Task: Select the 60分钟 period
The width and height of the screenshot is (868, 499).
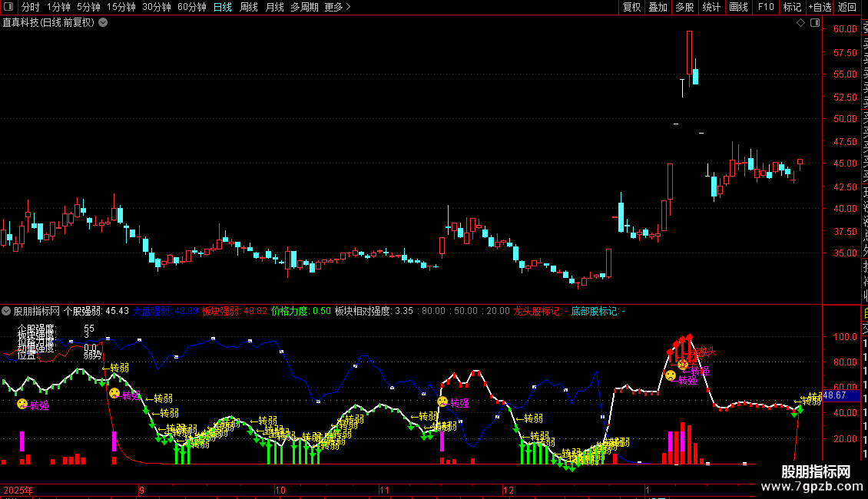Action: click(192, 7)
